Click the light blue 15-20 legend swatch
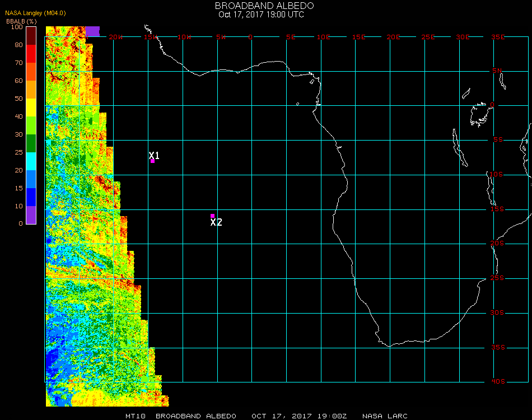Screen dimensions: 532x420 pos(31,179)
